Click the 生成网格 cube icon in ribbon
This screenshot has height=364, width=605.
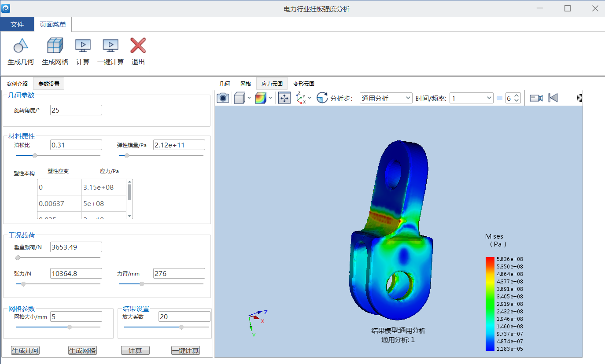pos(55,45)
